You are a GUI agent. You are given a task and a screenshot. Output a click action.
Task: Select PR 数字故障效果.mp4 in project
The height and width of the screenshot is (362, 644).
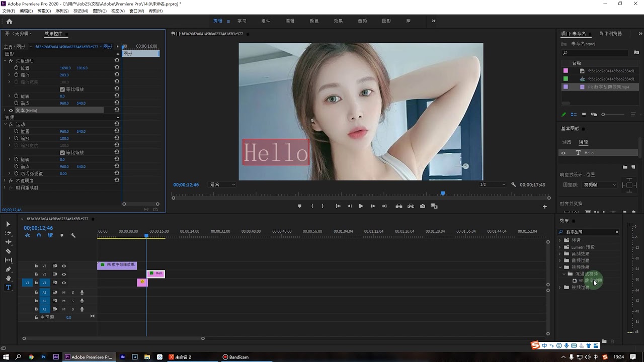(600, 87)
